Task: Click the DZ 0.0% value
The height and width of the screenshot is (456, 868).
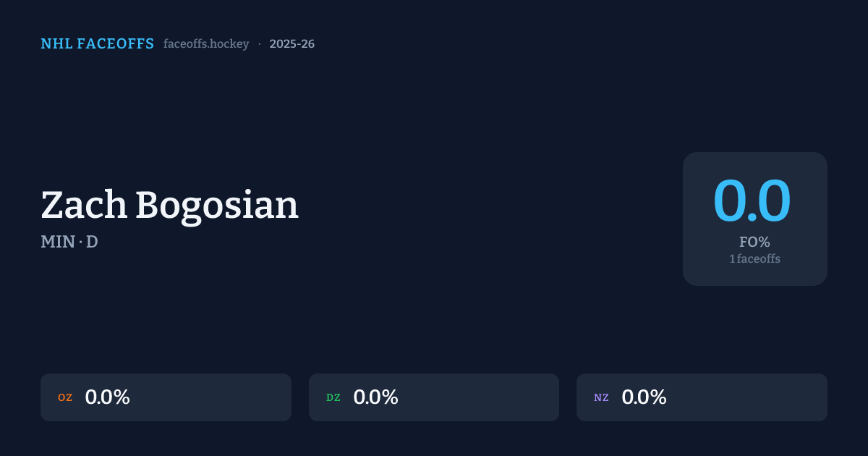Action: click(375, 397)
